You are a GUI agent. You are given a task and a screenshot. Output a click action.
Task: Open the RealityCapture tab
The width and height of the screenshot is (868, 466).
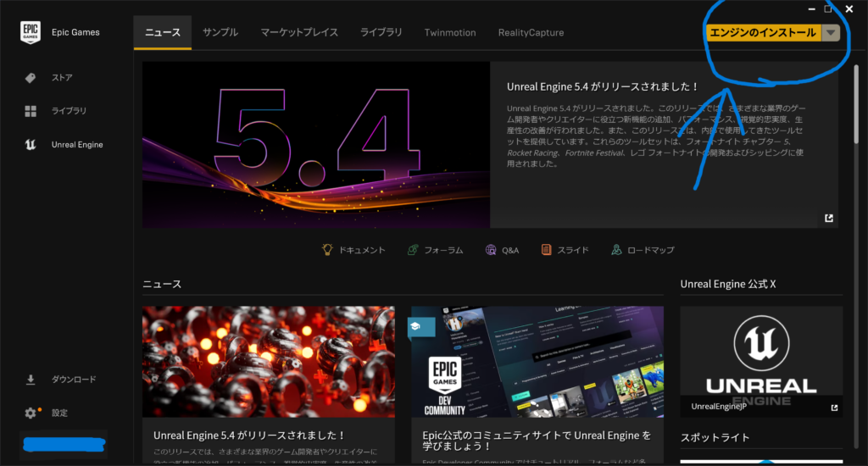click(x=531, y=33)
